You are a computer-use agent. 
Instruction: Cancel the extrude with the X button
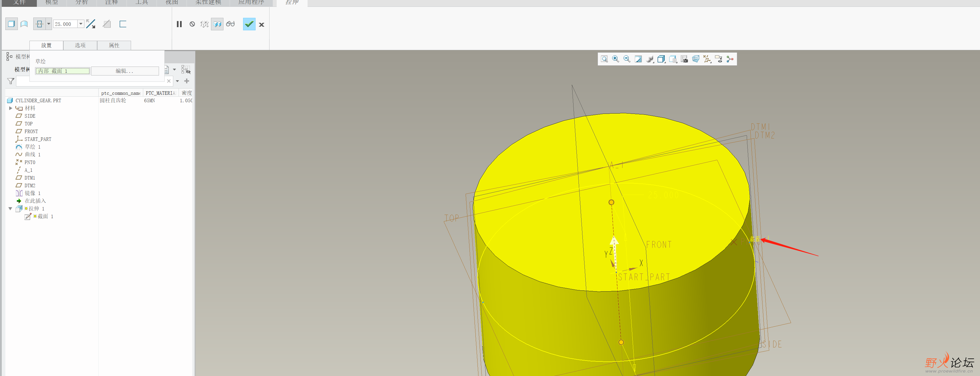(262, 24)
